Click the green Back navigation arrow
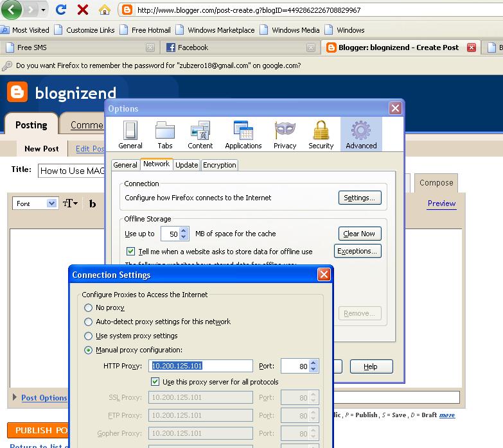Viewport: 503px width, 448px height. click(11, 10)
